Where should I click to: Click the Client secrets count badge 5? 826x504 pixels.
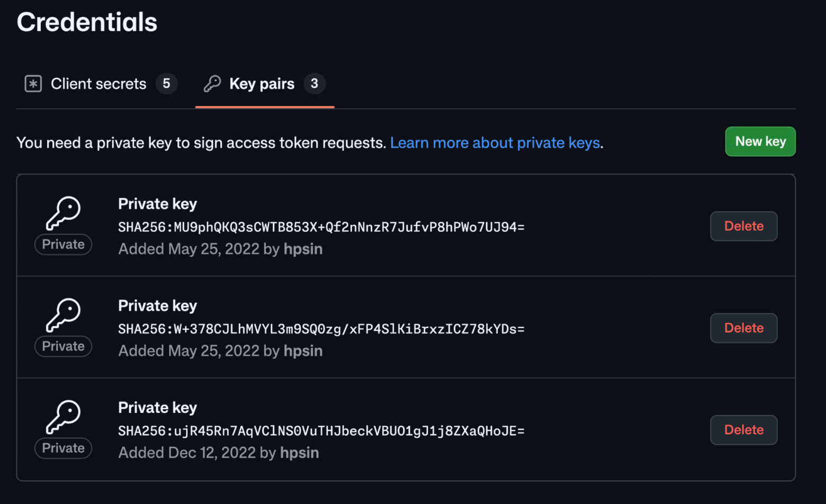pos(166,84)
